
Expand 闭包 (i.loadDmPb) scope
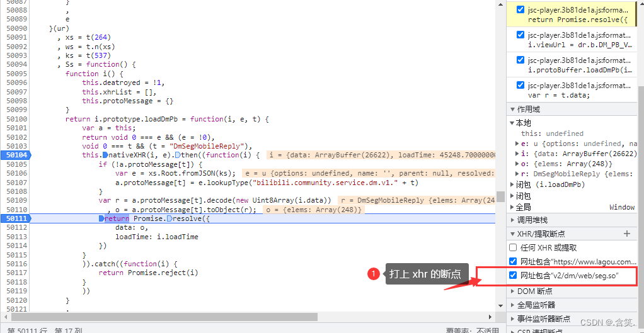[x=512, y=184]
